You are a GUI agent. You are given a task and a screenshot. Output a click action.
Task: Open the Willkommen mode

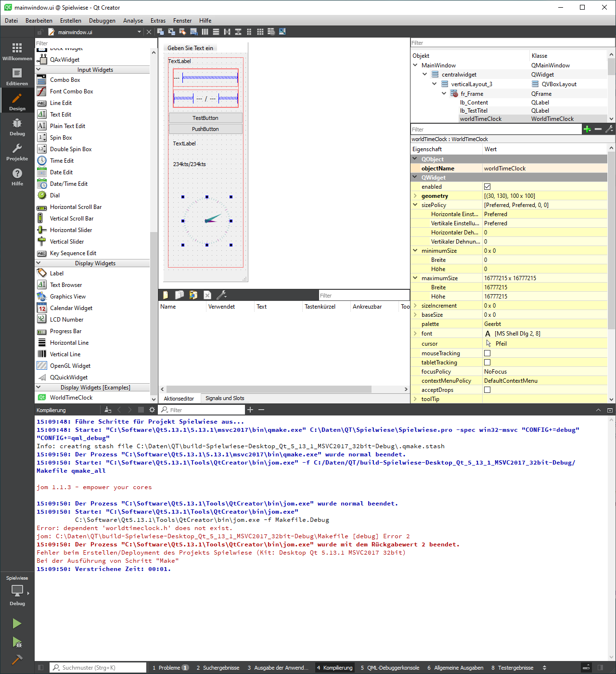(x=17, y=52)
